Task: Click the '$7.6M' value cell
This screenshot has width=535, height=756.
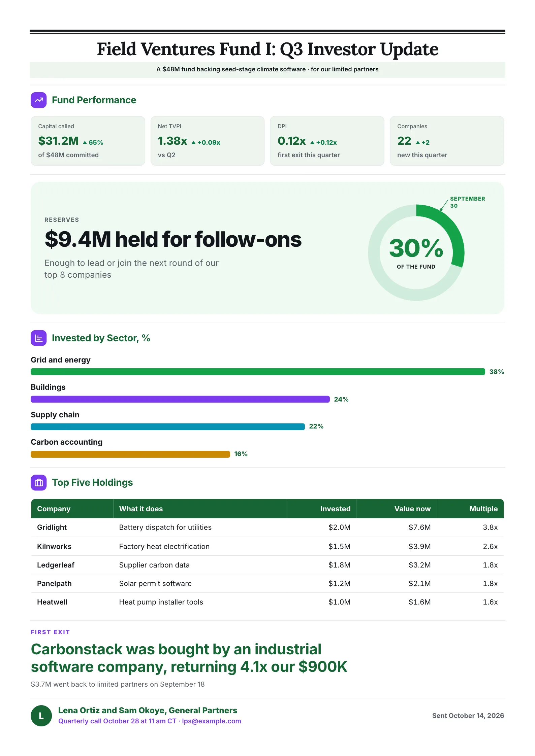Action: coord(419,527)
